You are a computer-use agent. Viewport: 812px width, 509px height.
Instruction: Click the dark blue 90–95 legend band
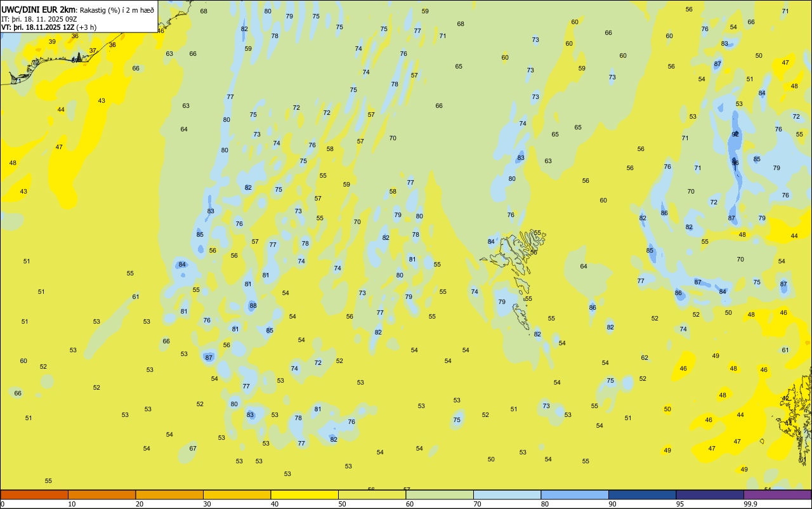(x=642, y=494)
